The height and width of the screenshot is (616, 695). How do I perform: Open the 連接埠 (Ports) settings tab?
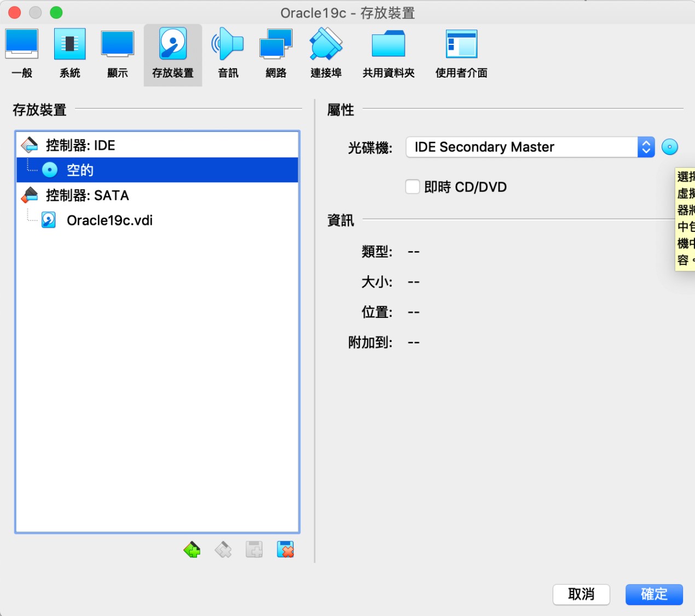[326, 54]
